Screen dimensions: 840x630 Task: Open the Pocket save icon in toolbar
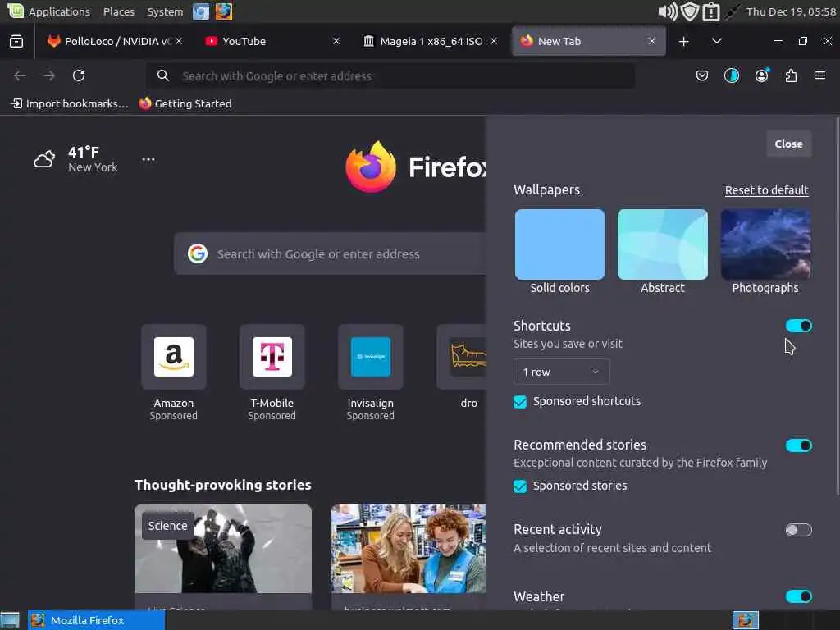702,76
